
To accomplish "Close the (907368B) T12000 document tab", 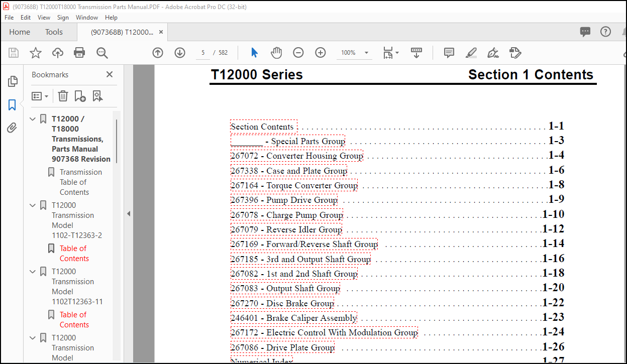I will tap(161, 32).
